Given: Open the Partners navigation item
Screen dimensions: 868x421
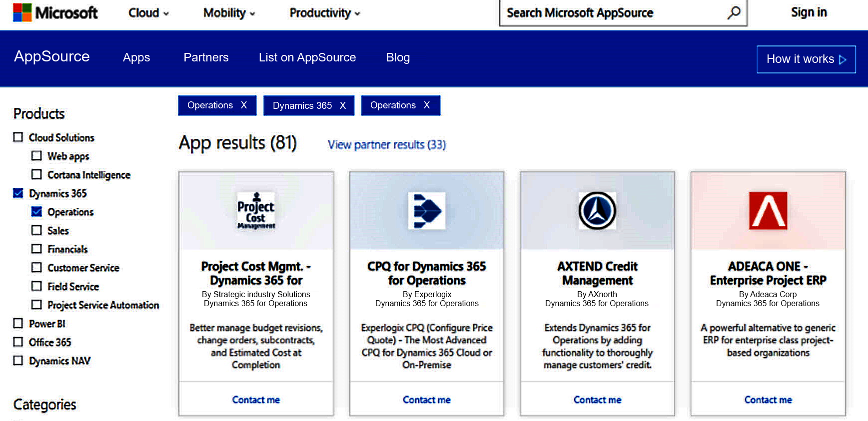Looking at the screenshot, I should pos(206,57).
